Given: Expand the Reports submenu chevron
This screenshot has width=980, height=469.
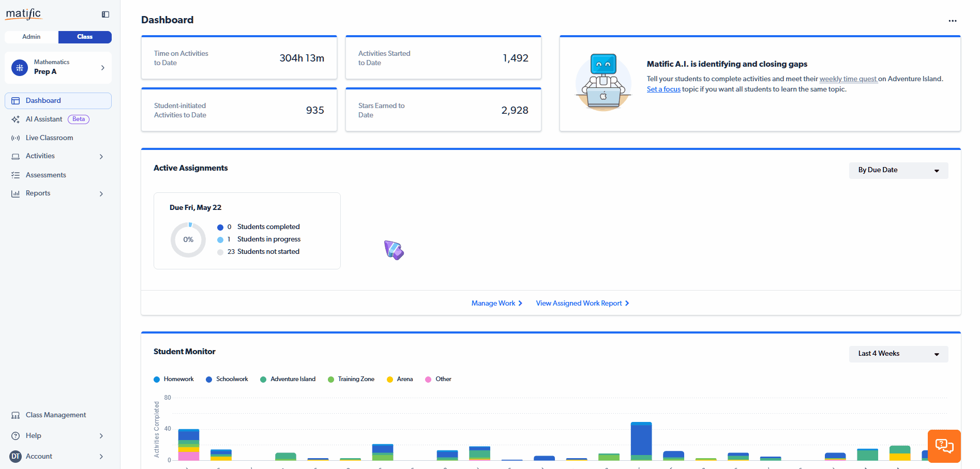Looking at the screenshot, I should (x=101, y=194).
